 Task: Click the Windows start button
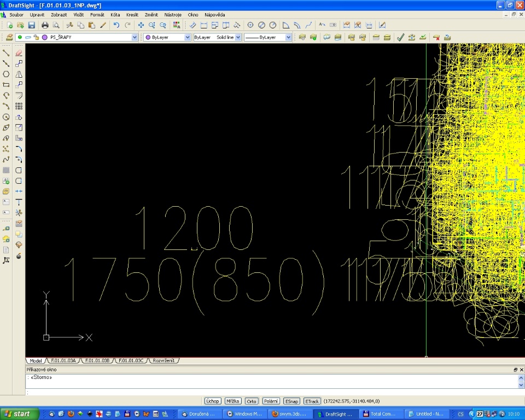(20, 414)
